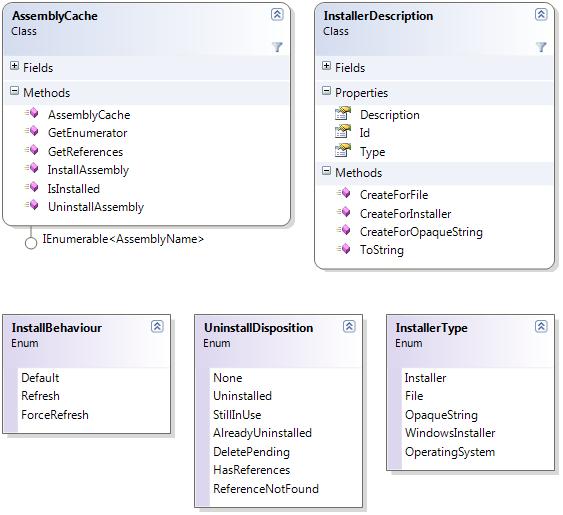The image size is (563, 515).
Task: Click the Id property icon
Action: click(x=343, y=131)
